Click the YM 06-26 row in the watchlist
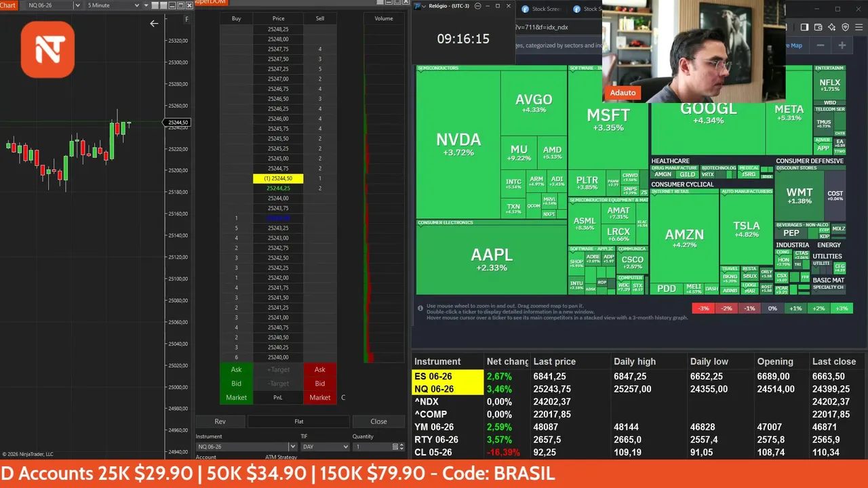The image size is (868, 488). [x=639, y=427]
